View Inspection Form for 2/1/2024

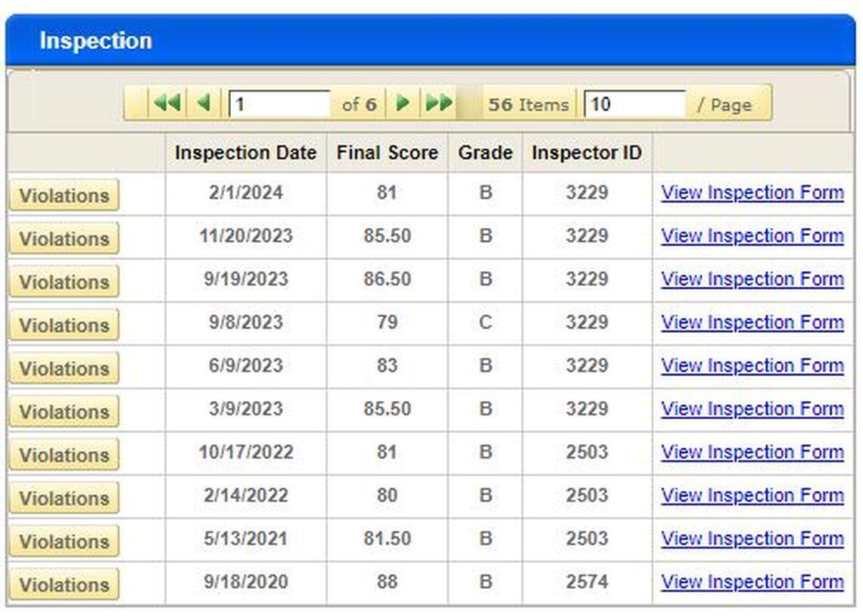[x=752, y=192]
